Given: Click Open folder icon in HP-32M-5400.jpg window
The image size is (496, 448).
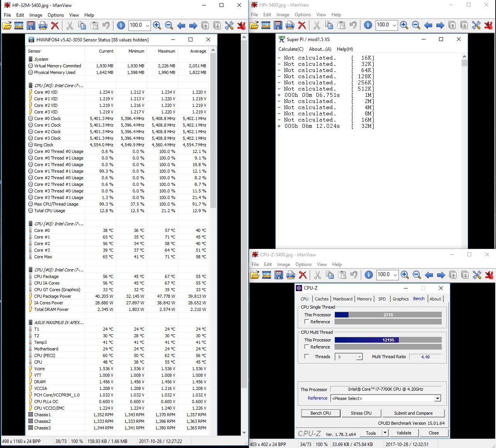Looking at the screenshot, I should point(7,26).
